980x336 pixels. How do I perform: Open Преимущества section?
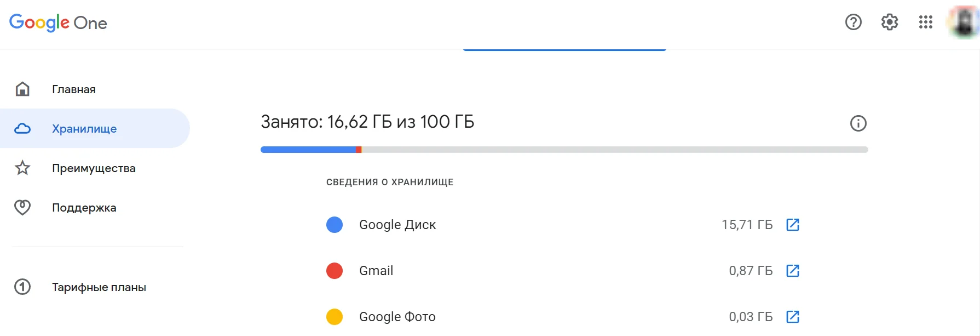[x=94, y=168]
